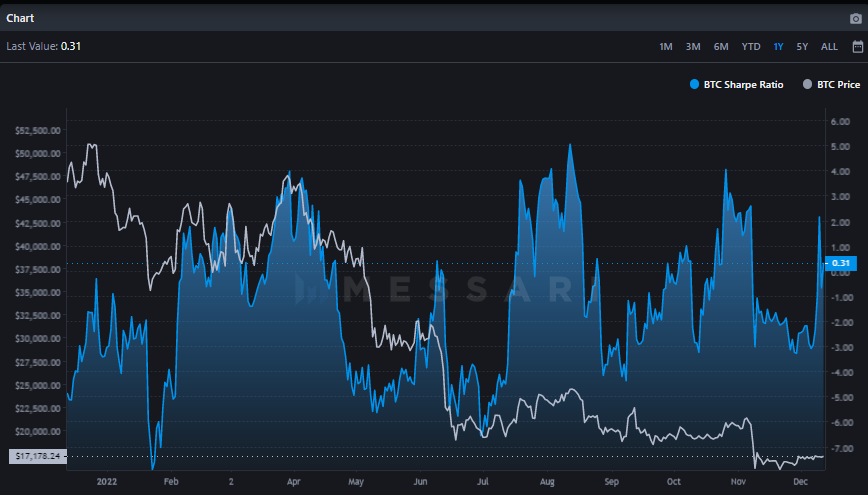Click the Oct x-axis label
Viewport: 868px width, 495px height.
tap(674, 481)
